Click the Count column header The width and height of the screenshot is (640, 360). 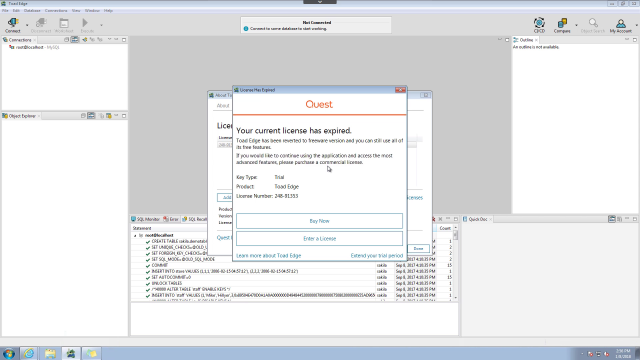point(445,229)
